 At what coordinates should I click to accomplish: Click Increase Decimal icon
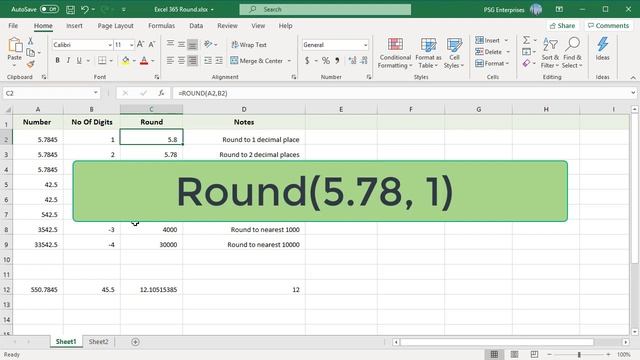[x=352, y=60]
